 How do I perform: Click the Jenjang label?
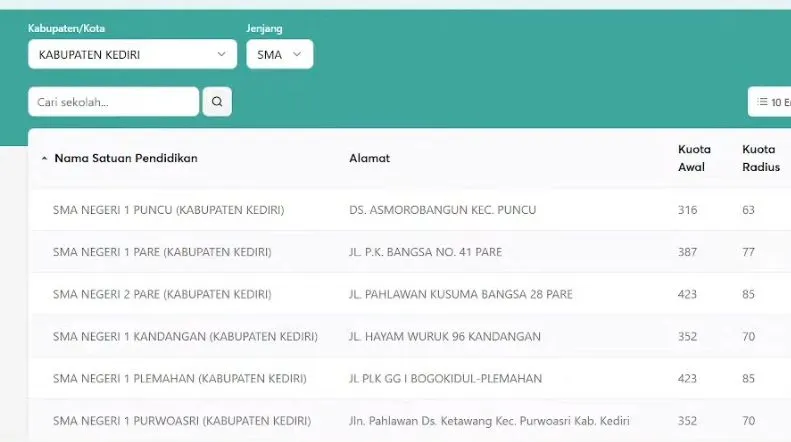click(x=264, y=28)
